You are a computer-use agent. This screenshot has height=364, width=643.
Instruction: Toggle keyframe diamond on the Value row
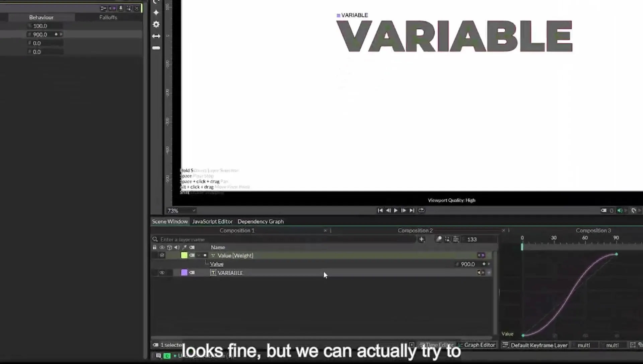point(484,264)
